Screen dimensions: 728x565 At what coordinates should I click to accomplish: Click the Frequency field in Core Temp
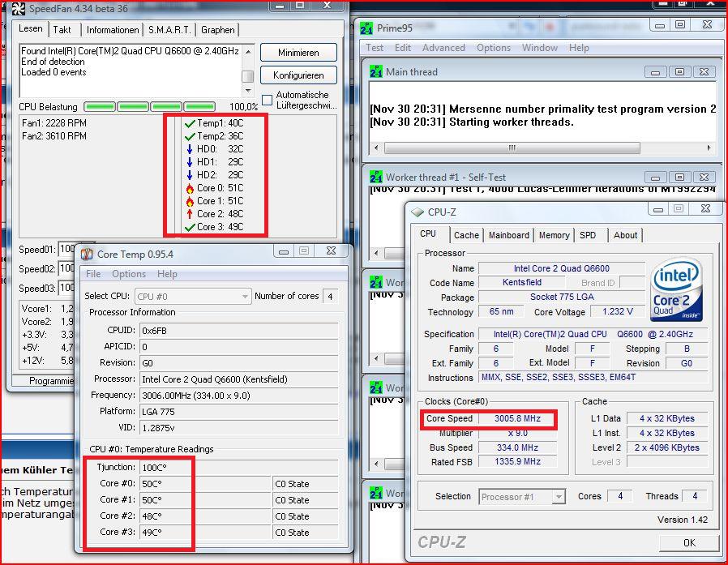[x=238, y=396]
